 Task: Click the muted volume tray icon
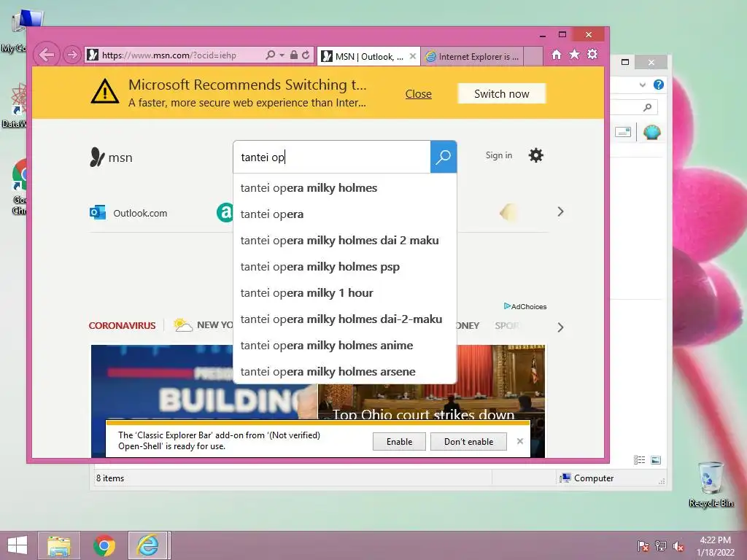click(x=678, y=546)
